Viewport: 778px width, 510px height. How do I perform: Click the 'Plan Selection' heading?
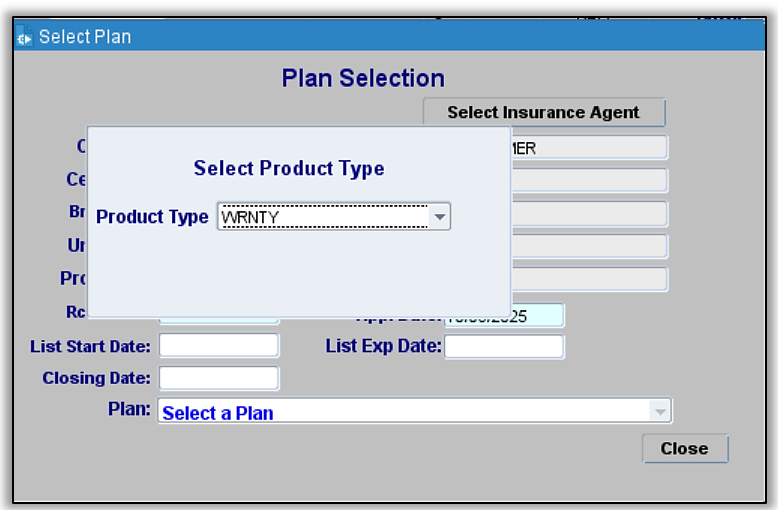point(363,78)
